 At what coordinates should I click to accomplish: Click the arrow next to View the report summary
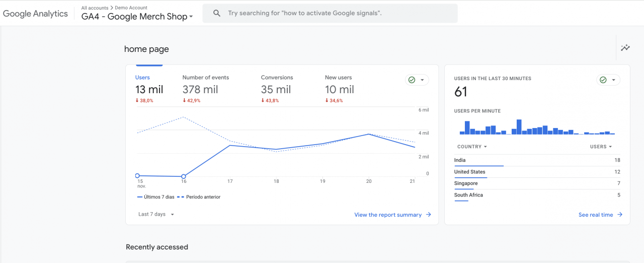coord(429,215)
